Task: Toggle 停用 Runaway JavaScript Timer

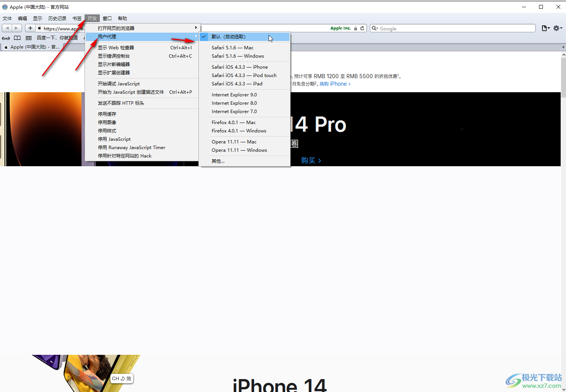Action: 142,147
